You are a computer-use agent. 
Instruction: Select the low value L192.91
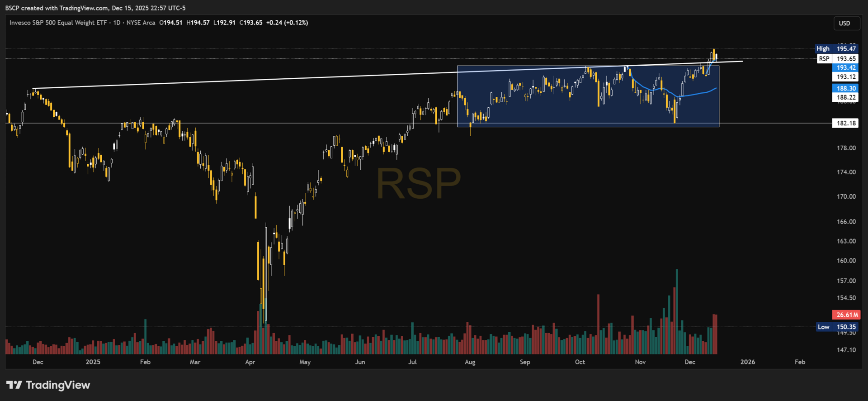click(x=224, y=23)
